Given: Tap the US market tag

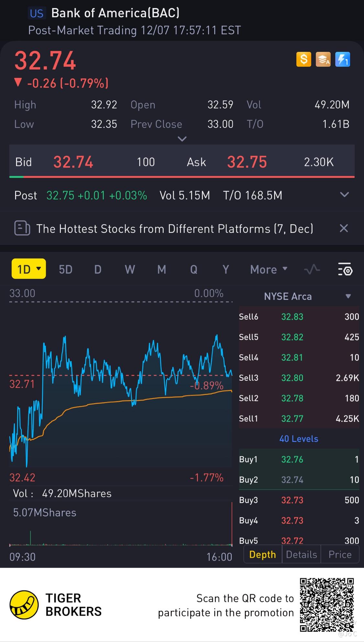Looking at the screenshot, I should (37, 13).
